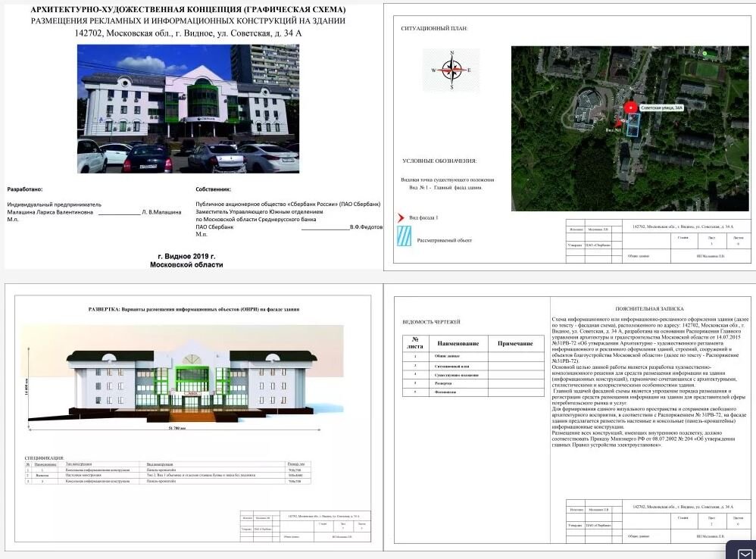Screen dimensions: 756x559
Task: Click the blue hatched "Рассматриваемый объект" legend swatch
Action: click(x=404, y=236)
